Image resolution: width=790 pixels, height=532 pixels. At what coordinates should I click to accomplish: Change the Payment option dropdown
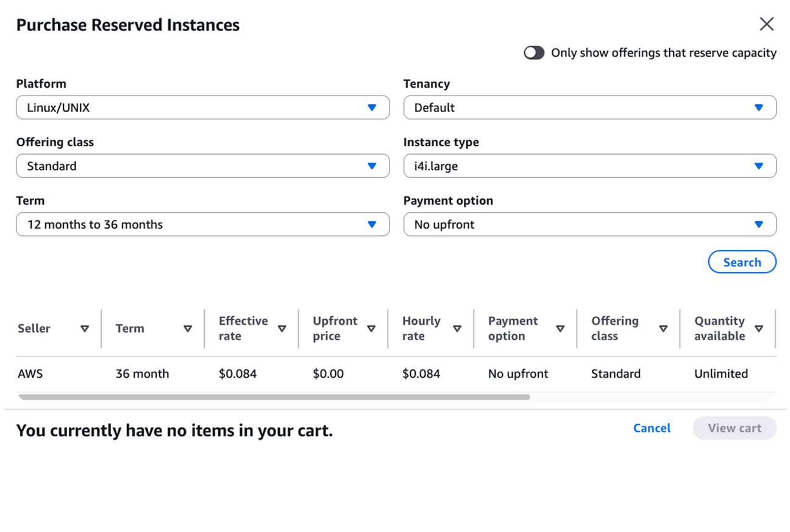(x=589, y=224)
